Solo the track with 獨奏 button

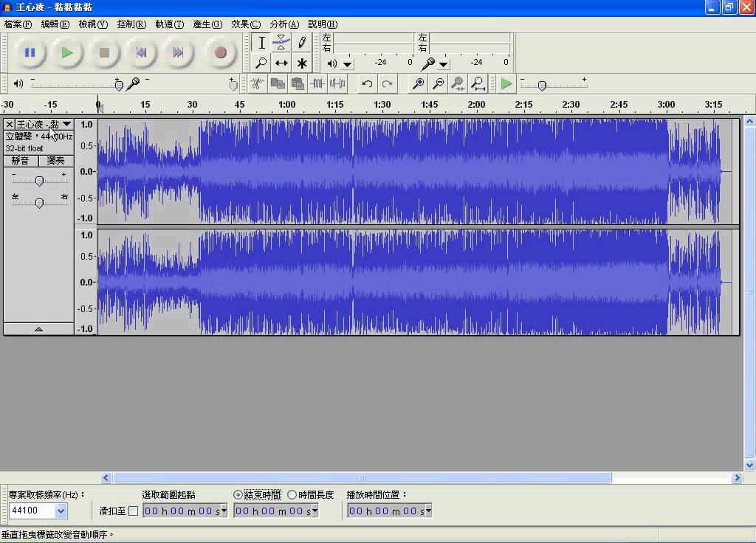[x=55, y=160]
